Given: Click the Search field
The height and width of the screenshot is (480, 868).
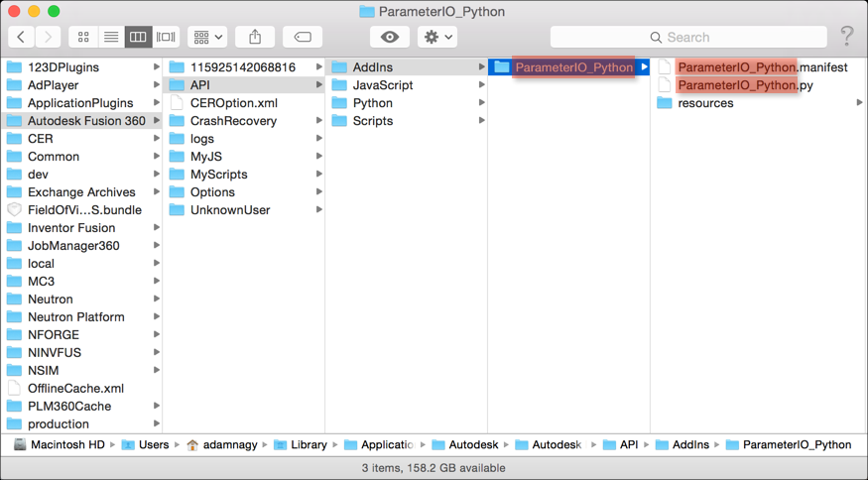Looking at the screenshot, I should coord(688,37).
